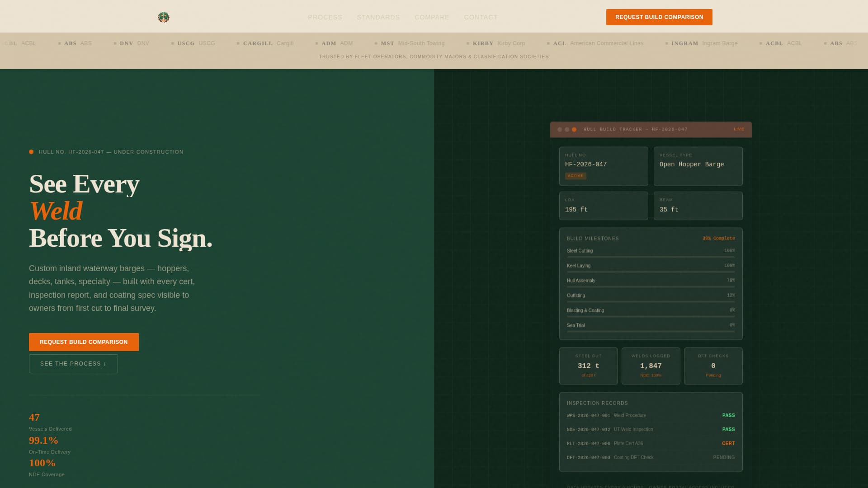Open the STANDARDS menu item
Viewport: 868px width, 488px height.
point(378,17)
